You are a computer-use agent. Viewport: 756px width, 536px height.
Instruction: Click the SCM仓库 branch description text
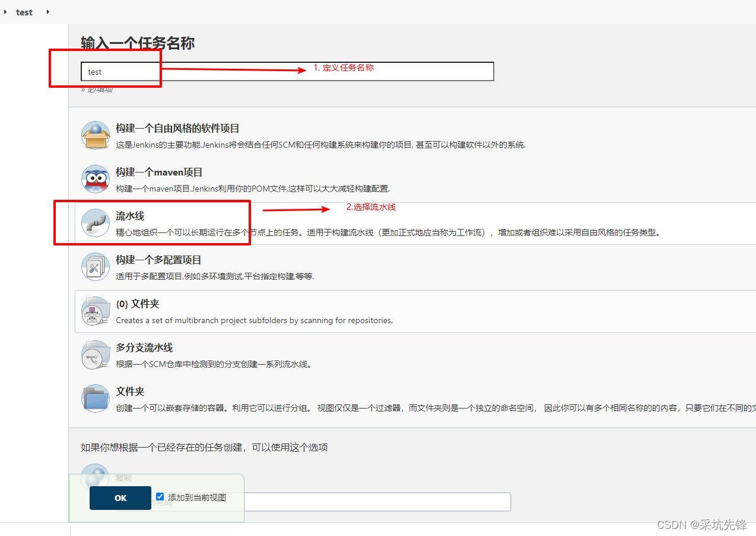click(214, 364)
